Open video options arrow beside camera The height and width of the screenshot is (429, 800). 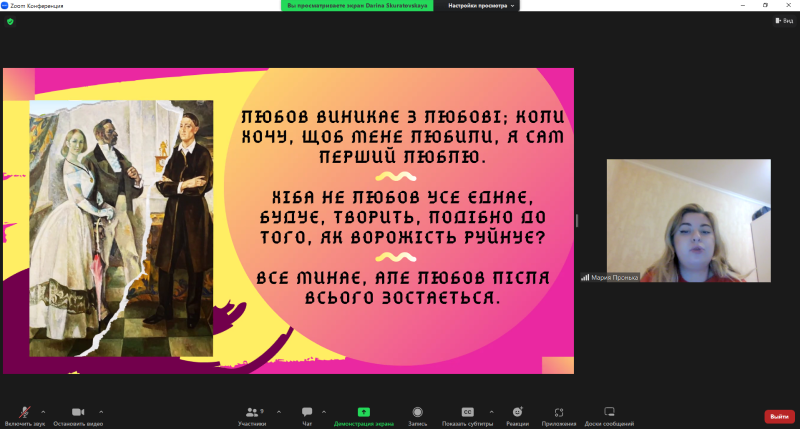(101, 412)
